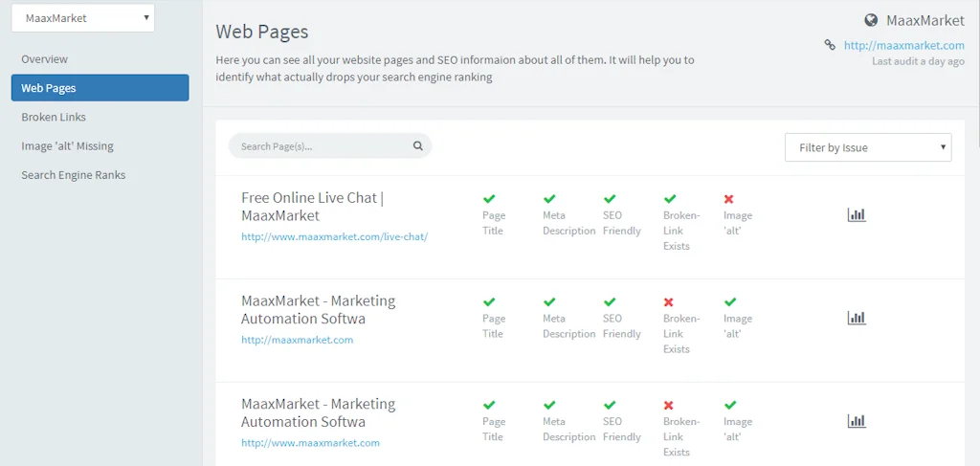Viewport: 980px width, 466px height.
Task: View stats chart icon for www.maaxmarket.com row
Action: [x=857, y=421]
